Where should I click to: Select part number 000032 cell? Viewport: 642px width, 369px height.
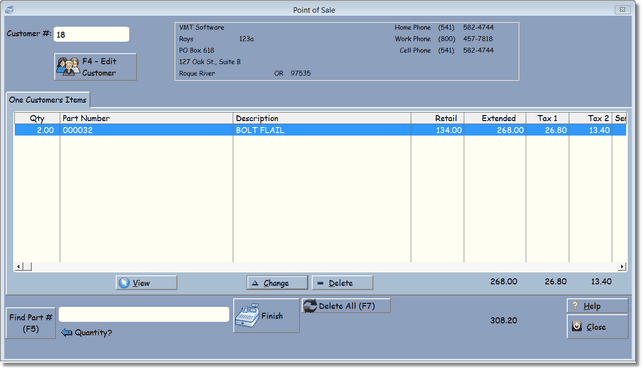pyautogui.click(x=146, y=130)
